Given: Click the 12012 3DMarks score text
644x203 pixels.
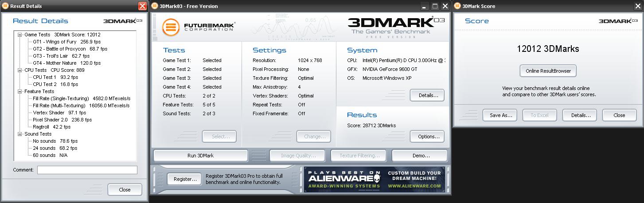Looking at the screenshot, I should (x=548, y=49).
